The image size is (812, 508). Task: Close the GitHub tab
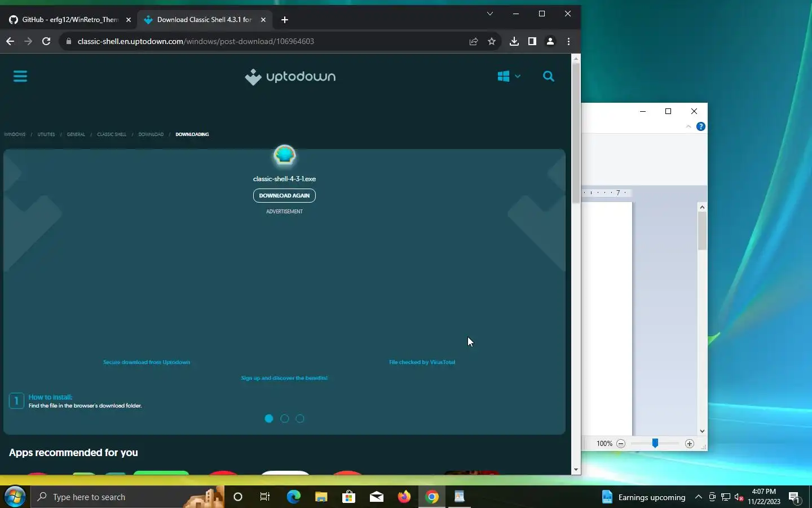pos(129,20)
